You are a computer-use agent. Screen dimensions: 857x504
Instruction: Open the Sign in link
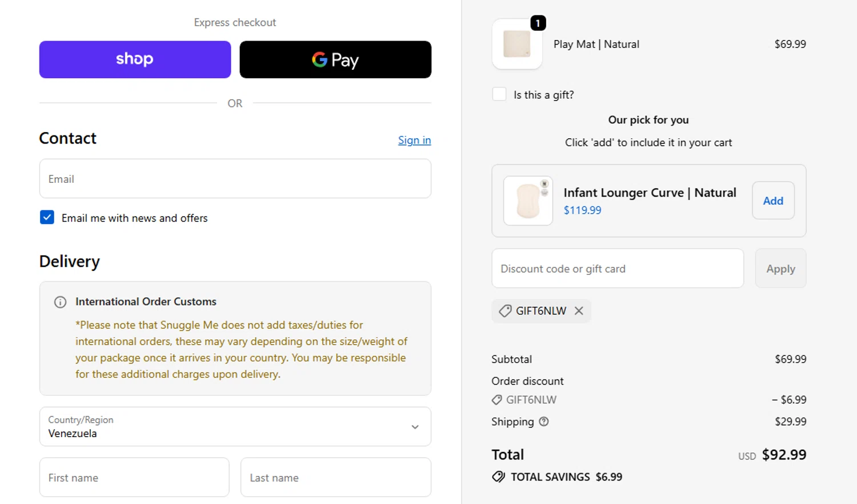414,140
